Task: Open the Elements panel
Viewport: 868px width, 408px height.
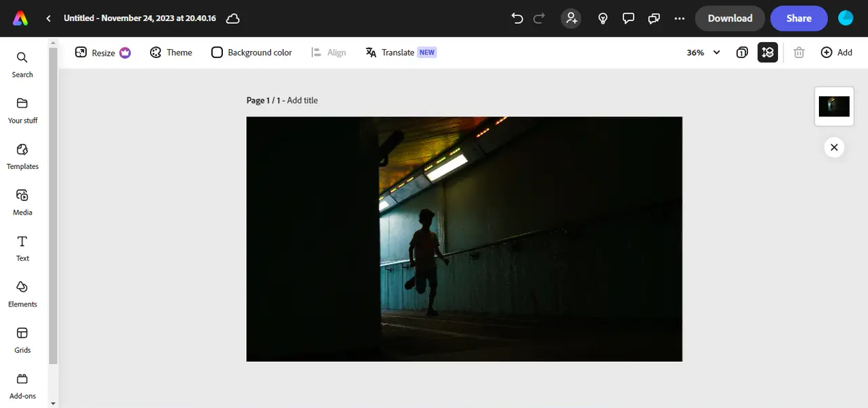Action: [x=23, y=294]
